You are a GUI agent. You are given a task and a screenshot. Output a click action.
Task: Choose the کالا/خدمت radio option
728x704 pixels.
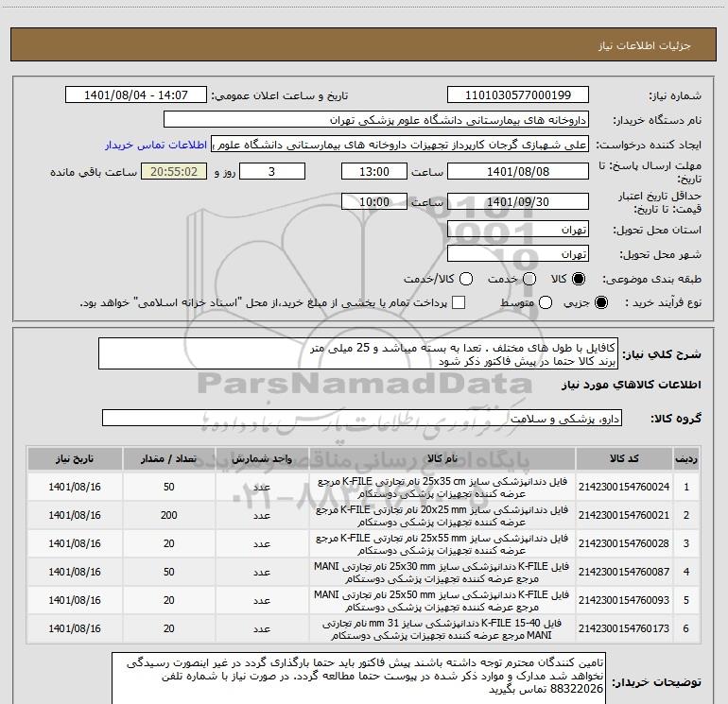(466, 279)
